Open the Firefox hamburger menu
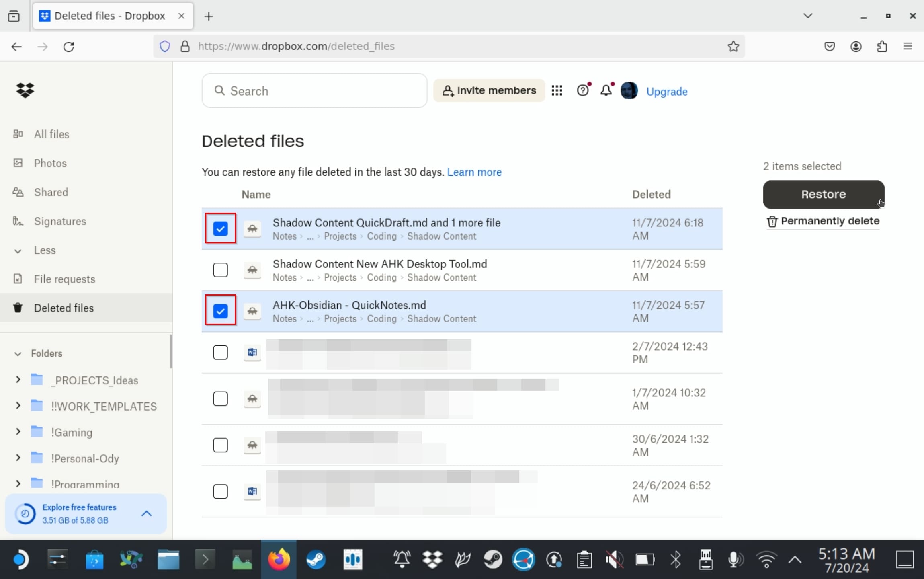This screenshot has height=579, width=924. pos(908,47)
